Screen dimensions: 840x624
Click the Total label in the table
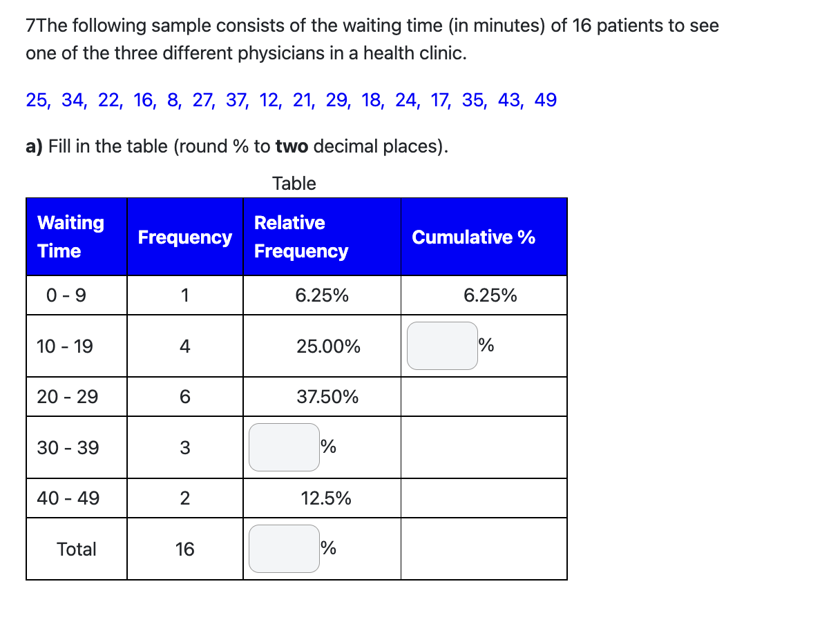tap(76, 549)
